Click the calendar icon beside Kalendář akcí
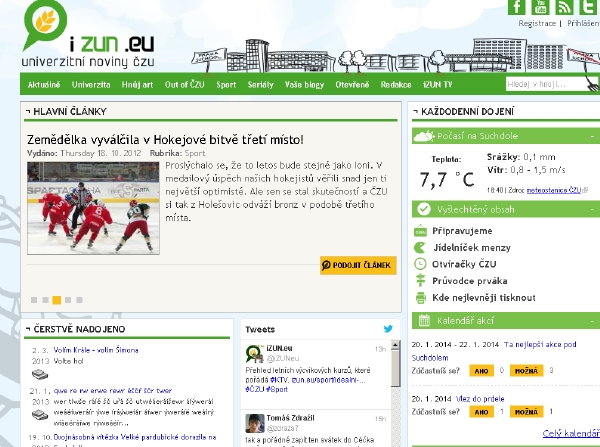 coord(424,320)
